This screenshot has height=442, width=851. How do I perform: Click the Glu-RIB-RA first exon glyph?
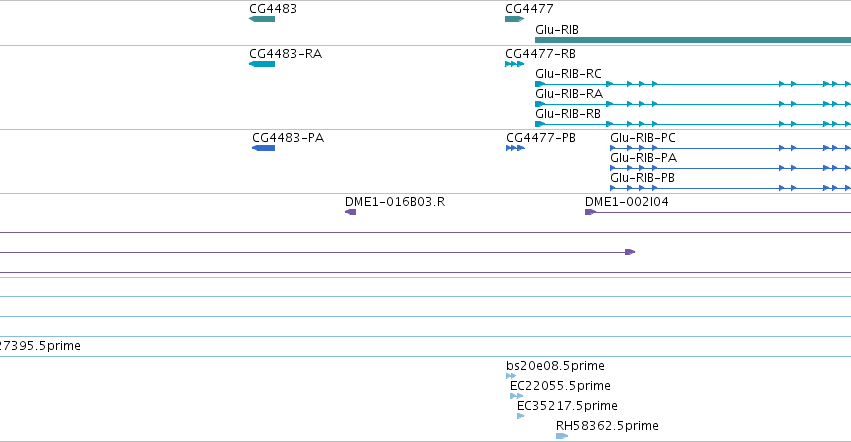pyautogui.click(x=540, y=104)
